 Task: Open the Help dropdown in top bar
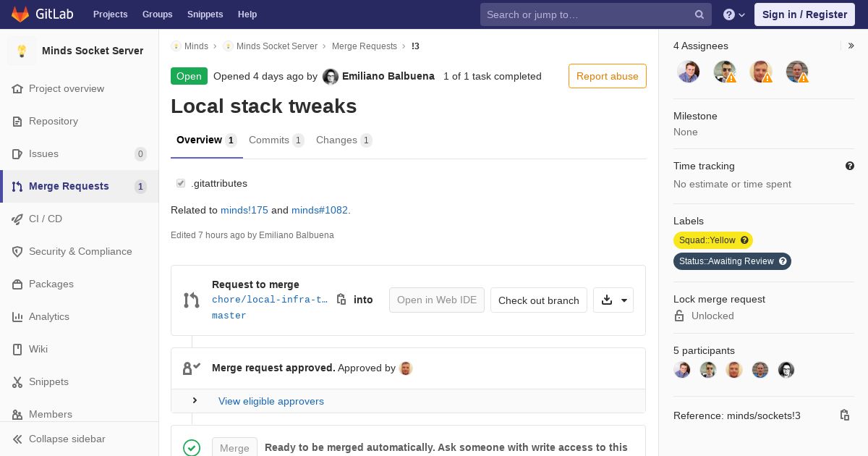[x=734, y=14]
